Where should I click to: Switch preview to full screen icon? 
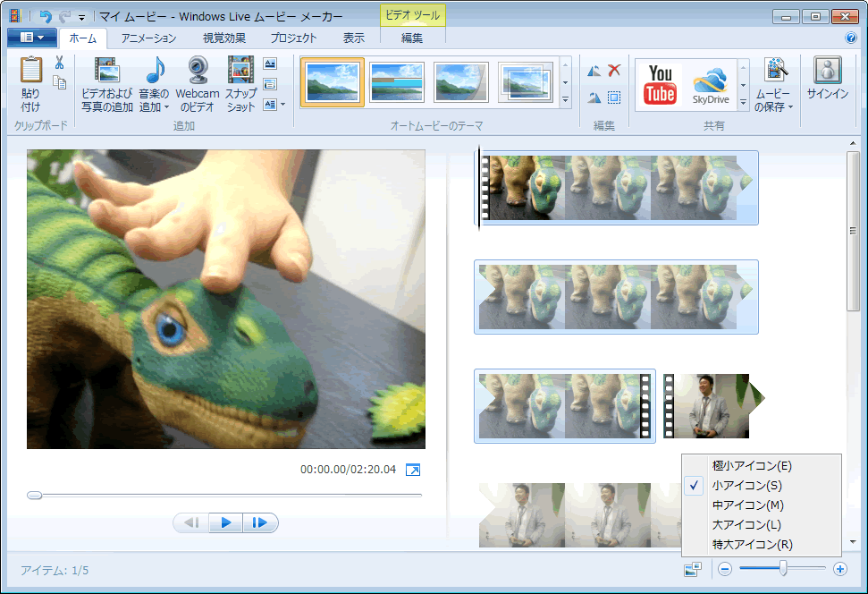(x=412, y=470)
